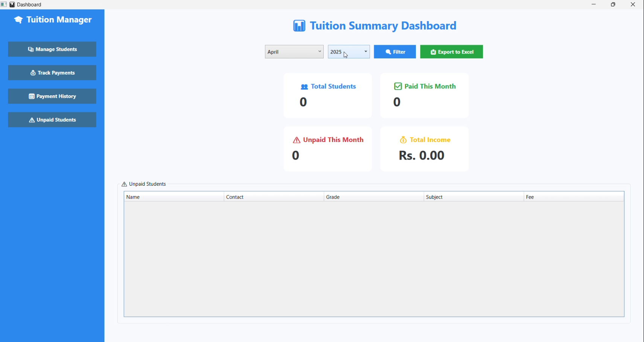Open the 2025 year dropdown
Viewport: 644px width, 342px height.
point(349,52)
